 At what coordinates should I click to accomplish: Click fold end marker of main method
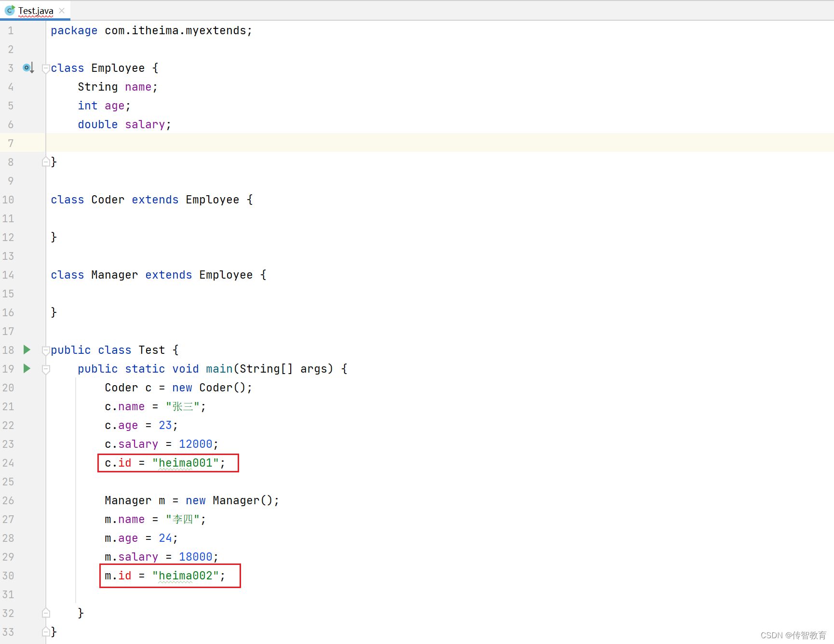coord(46,613)
